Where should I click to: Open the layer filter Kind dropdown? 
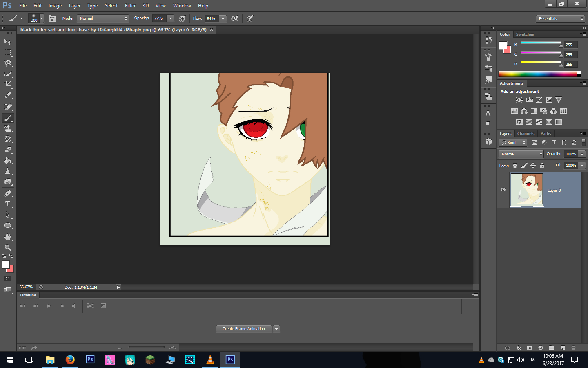513,143
